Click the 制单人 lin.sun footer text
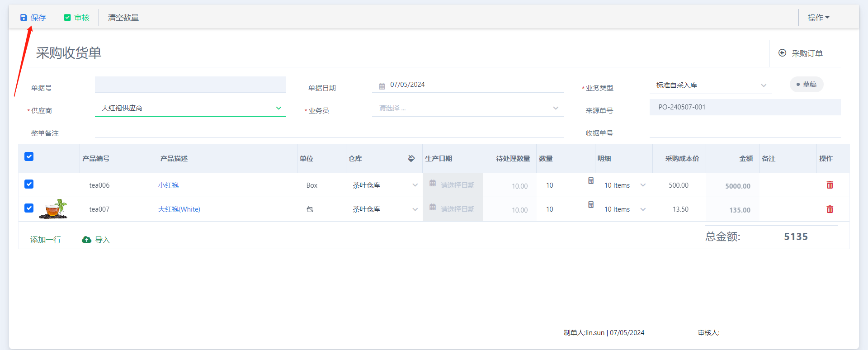868x350 pixels. click(x=604, y=333)
